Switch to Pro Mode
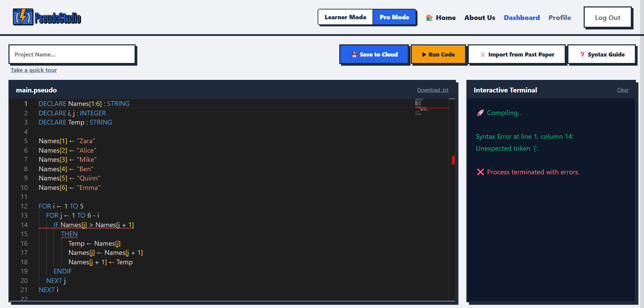 [394, 17]
